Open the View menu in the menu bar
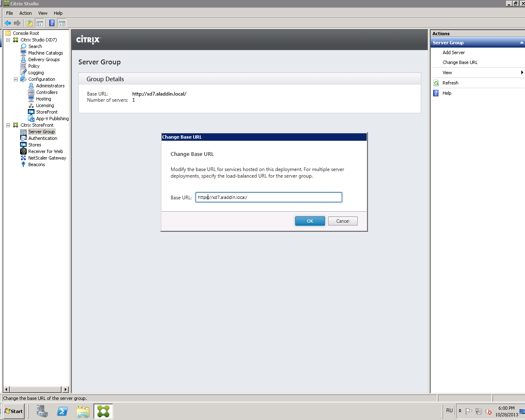 point(43,13)
